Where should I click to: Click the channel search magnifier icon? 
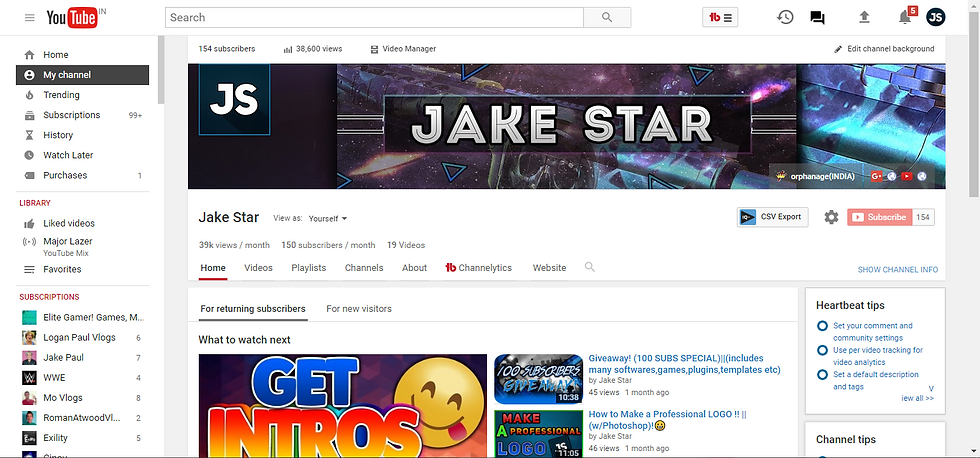[589, 267]
